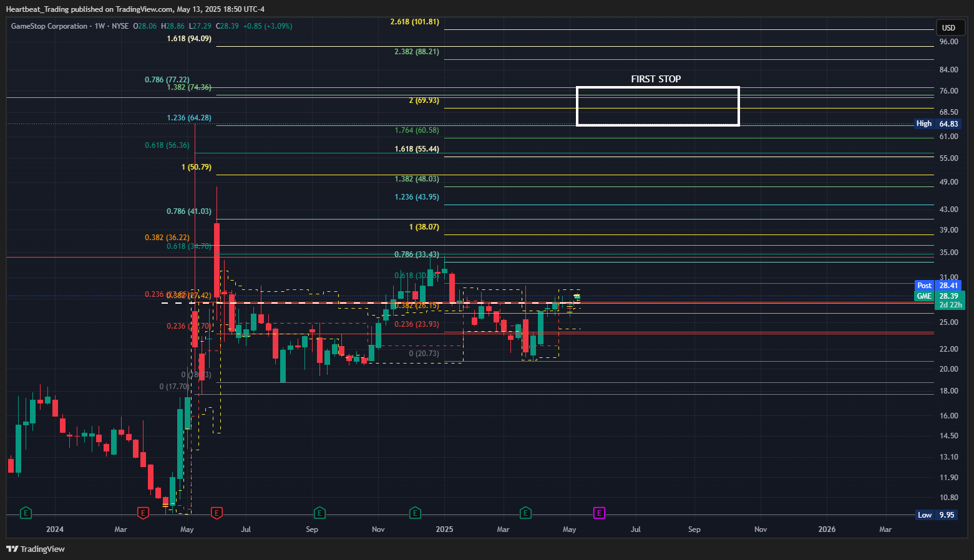Click the 1 (38.07) fib label
974x560 pixels.
(x=424, y=227)
